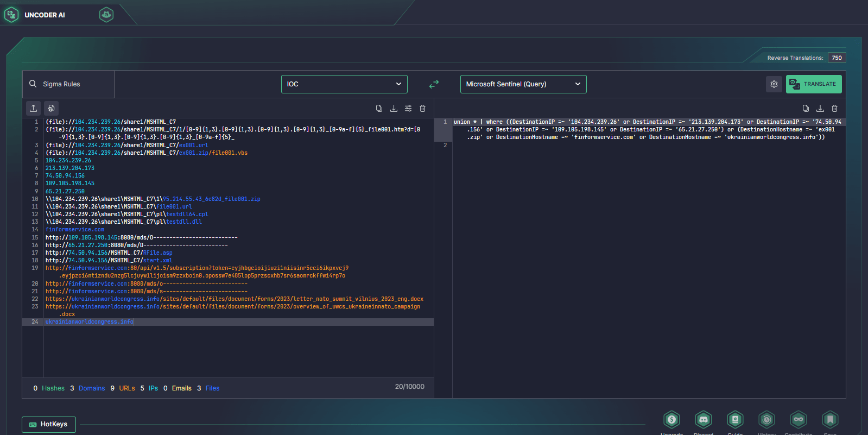This screenshot has width=868, height=435.
Task: Clear input panel with trash icon
Action: point(422,109)
